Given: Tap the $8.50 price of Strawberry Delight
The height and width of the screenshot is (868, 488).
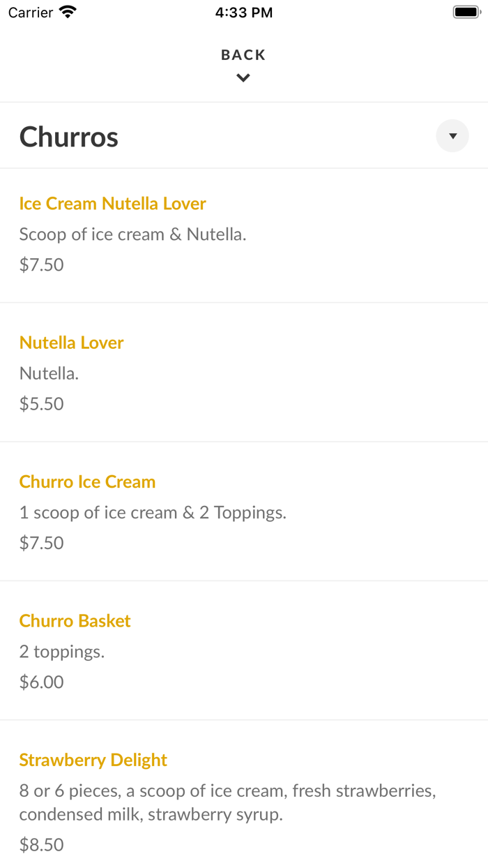Looking at the screenshot, I should point(41,844).
